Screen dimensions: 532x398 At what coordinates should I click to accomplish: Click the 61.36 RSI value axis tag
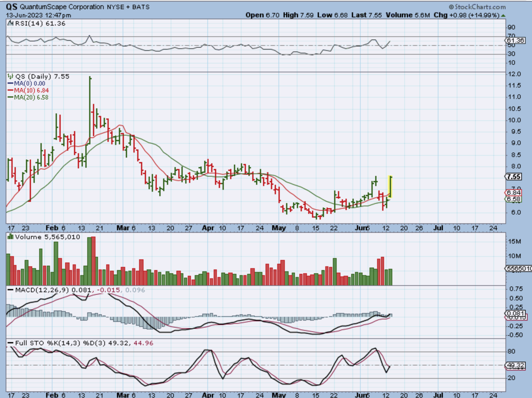pos(515,40)
